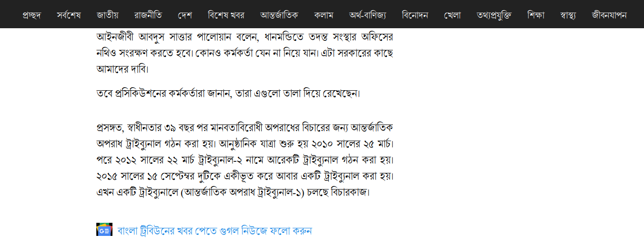This screenshot has width=644, height=248.
Task: Go to the জাতীয় section
Action: [x=108, y=15]
